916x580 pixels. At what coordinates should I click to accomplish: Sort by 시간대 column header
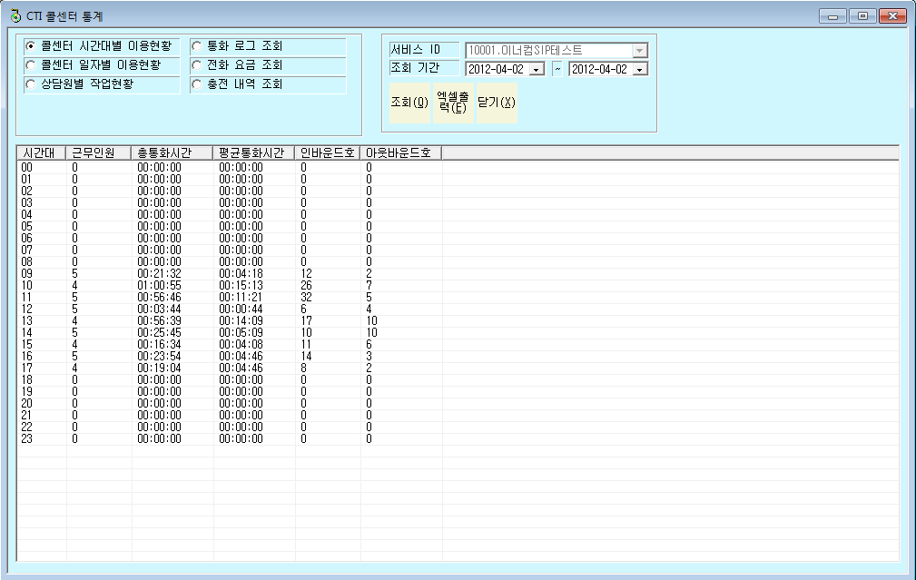coord(41,153)
